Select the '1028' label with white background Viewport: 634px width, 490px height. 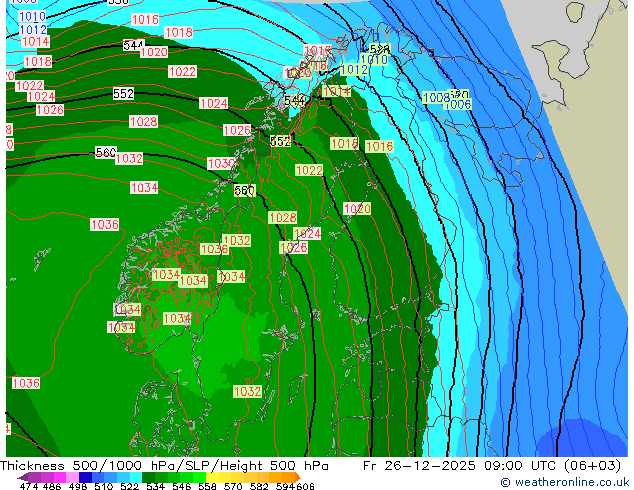143,121
